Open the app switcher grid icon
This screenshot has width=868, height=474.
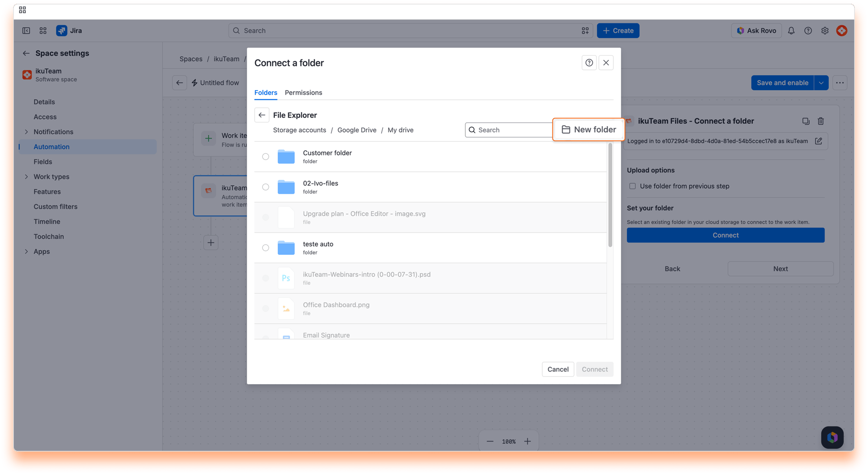point(43,30)
